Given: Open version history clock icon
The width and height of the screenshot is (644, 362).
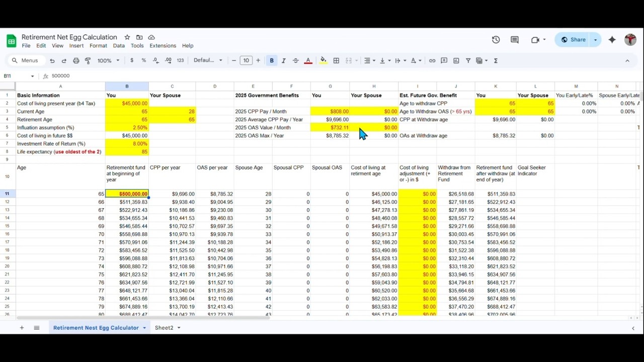Looking at the screenshot, I should click(496, 40).
